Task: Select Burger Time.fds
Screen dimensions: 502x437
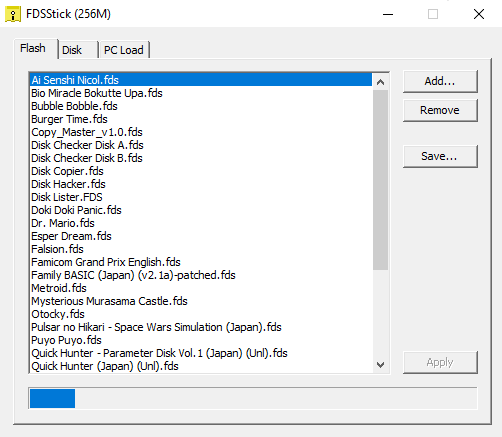Action: [201, 119]
